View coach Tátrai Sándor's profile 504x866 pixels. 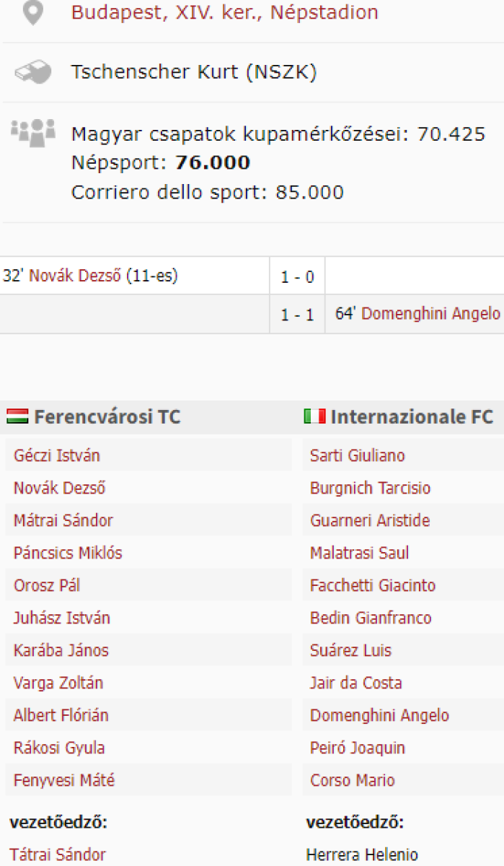pyautogui.click(x=58, y=855)
